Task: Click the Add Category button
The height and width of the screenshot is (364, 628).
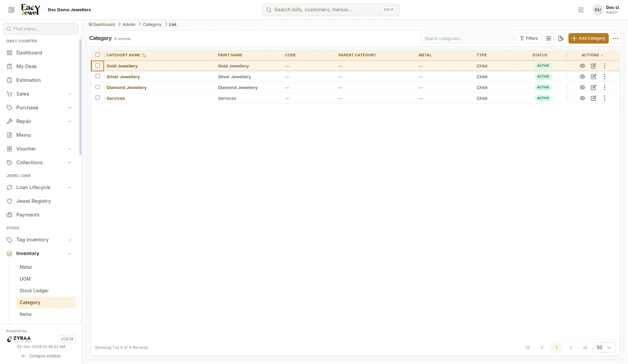Action: [x=588, y=38]
